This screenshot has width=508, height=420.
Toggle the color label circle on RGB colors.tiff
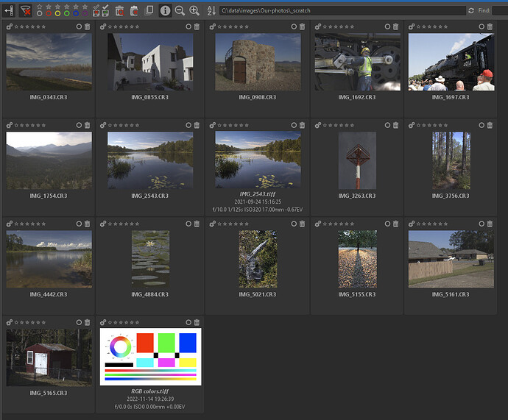188,322
